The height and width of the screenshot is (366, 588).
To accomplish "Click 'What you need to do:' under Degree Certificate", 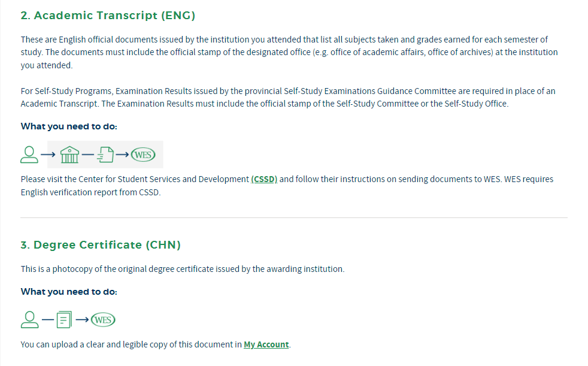I will [69, 292].
